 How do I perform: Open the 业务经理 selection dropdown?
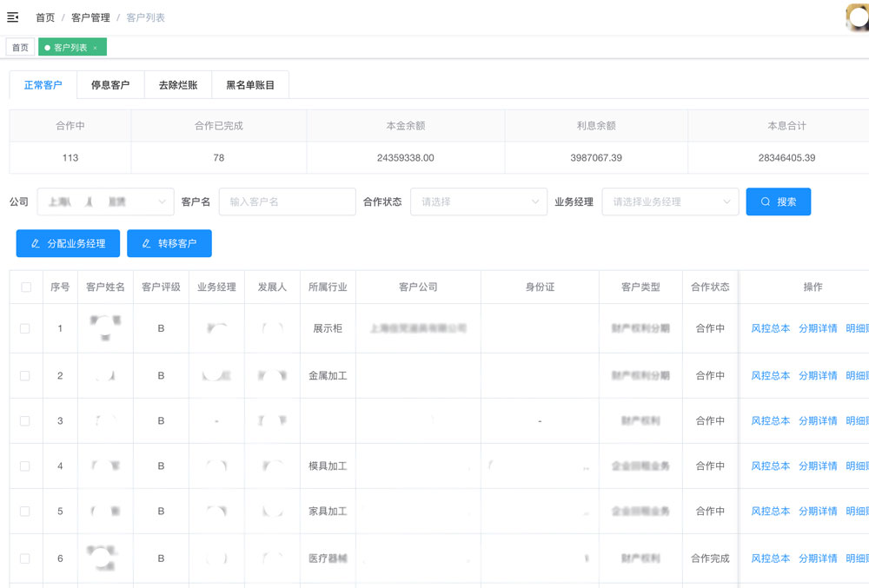click(x=670, y=202)
